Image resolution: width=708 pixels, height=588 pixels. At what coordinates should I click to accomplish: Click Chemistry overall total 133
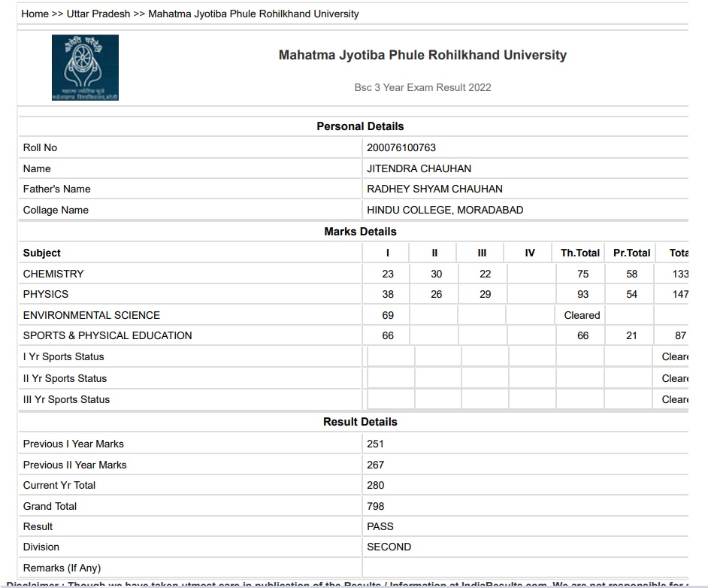point(680,274)
